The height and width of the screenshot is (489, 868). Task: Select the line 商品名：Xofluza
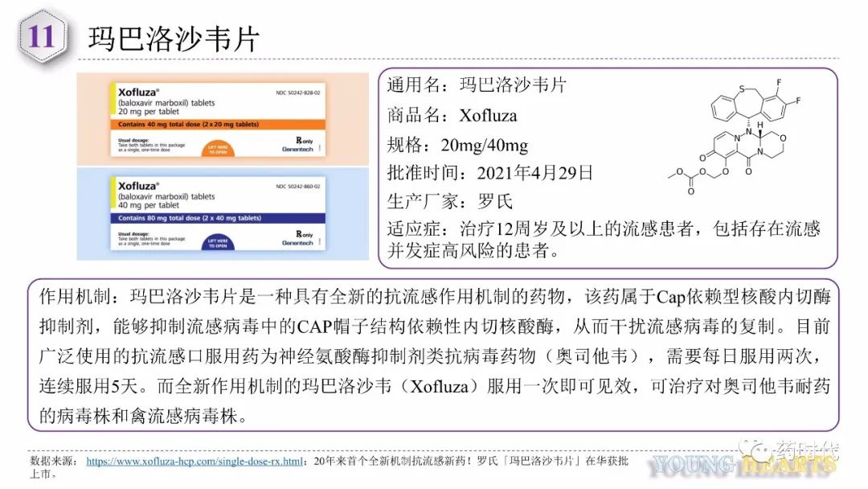point(452,115)
